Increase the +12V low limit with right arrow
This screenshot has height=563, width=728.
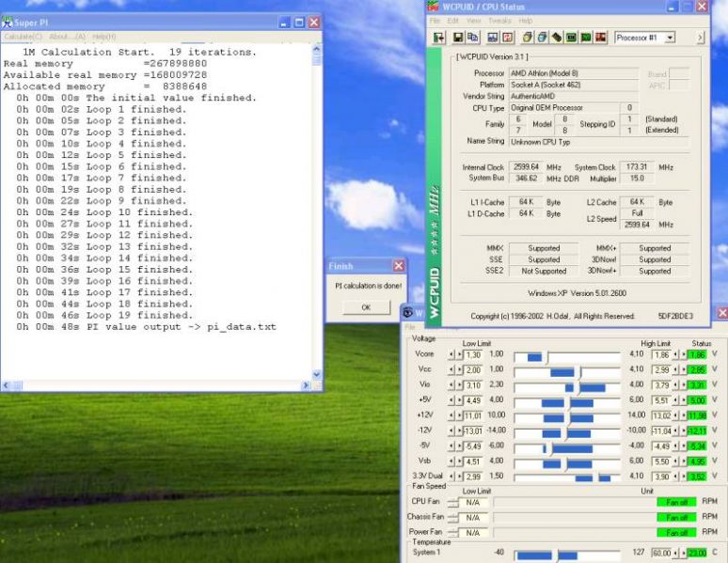click(459, 415)
